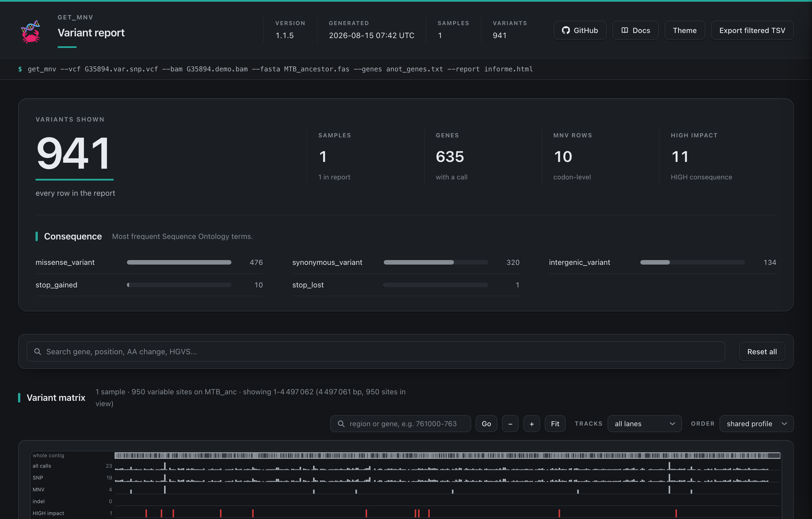Select the intergenic_variant consequence row
The height and width of the screenshot is (519, 812).
(662, 262)
